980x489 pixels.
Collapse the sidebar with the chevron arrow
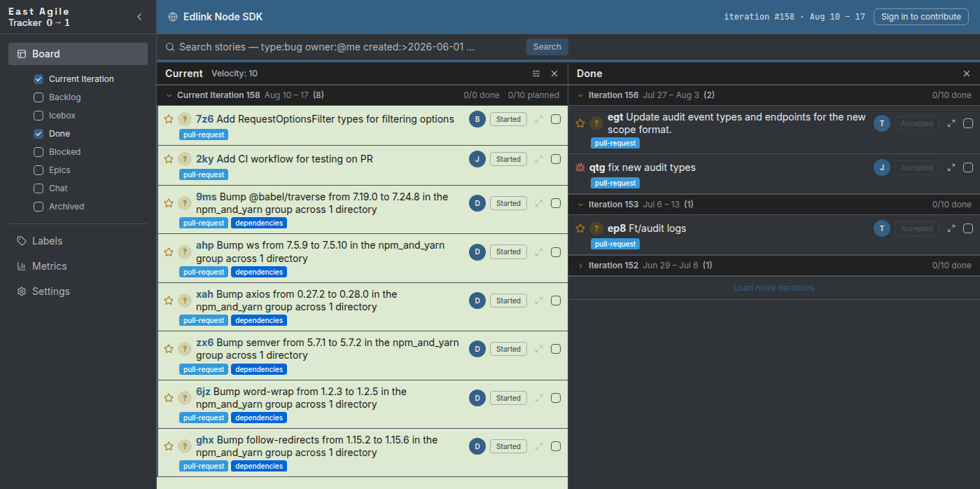coord(139,17)
